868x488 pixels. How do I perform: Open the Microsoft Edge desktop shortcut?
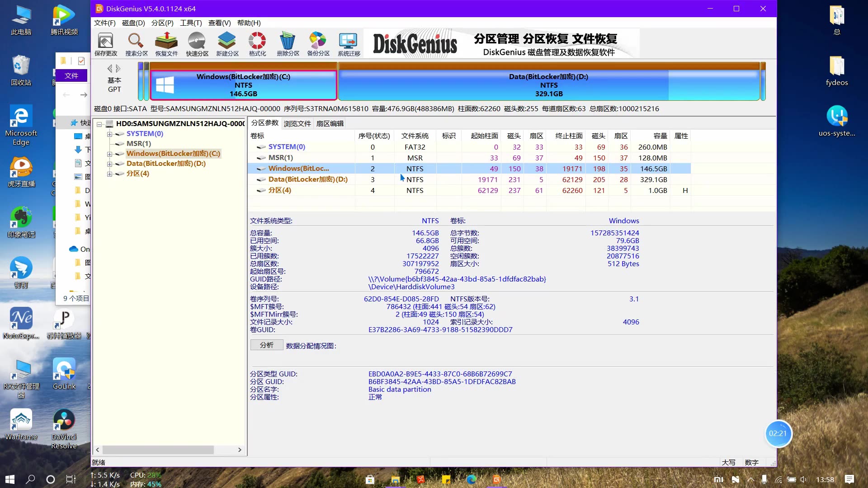[21, 126]
